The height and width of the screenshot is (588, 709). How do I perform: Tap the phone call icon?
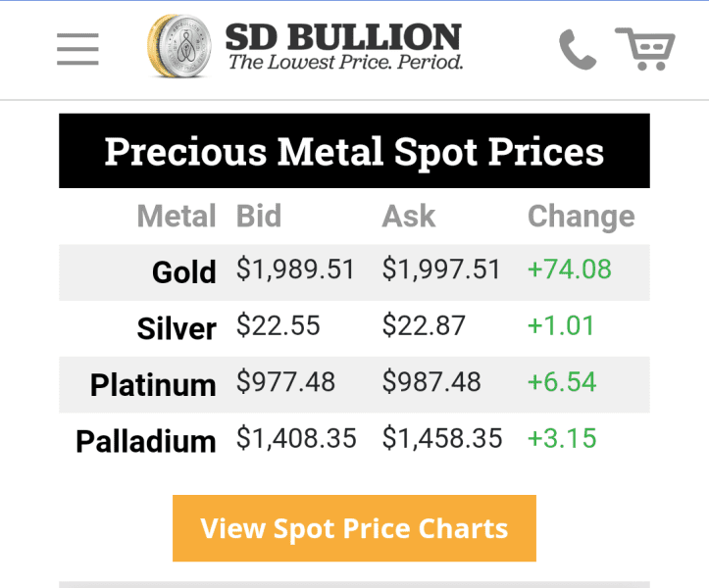coord(578,49)
